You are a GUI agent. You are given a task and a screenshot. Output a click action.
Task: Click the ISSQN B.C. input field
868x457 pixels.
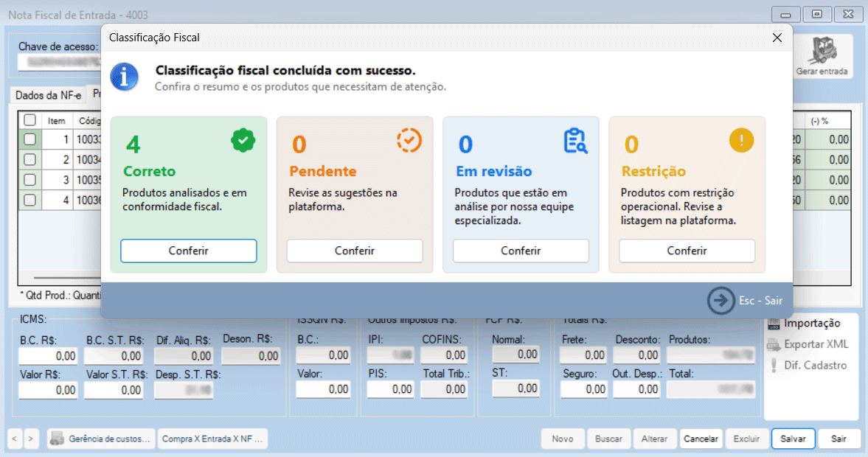point(323,355)
